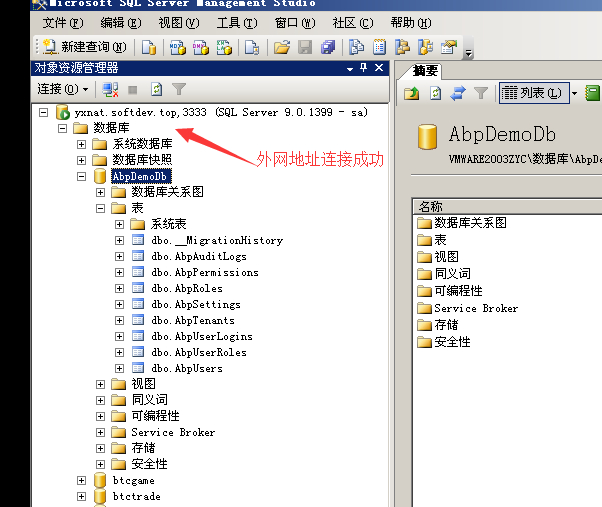Screen dimensions: 602x507
Task: Click the Up icon in Summary toolbar
Action: tap(412, 93)
